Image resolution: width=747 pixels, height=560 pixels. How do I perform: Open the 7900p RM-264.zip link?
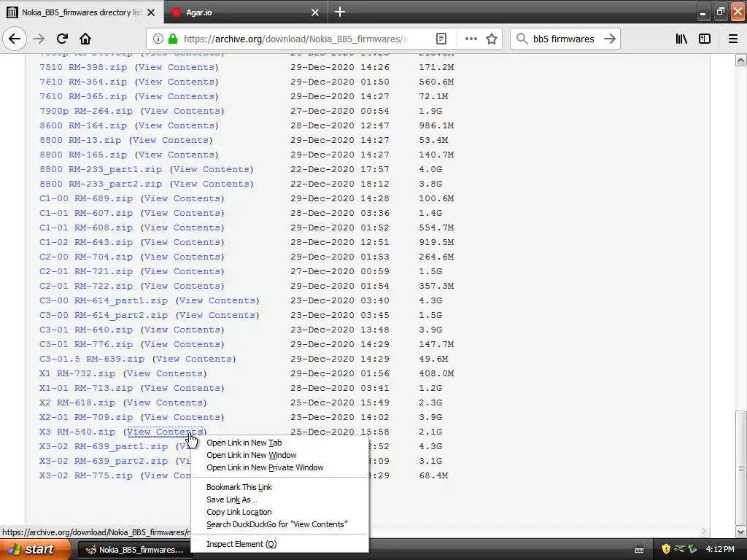pos(86,111)
